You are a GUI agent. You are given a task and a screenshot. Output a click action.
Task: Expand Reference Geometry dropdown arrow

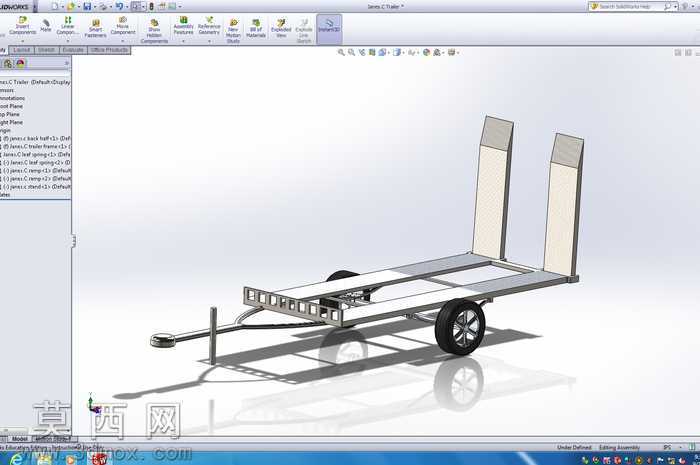coord(209,41)
